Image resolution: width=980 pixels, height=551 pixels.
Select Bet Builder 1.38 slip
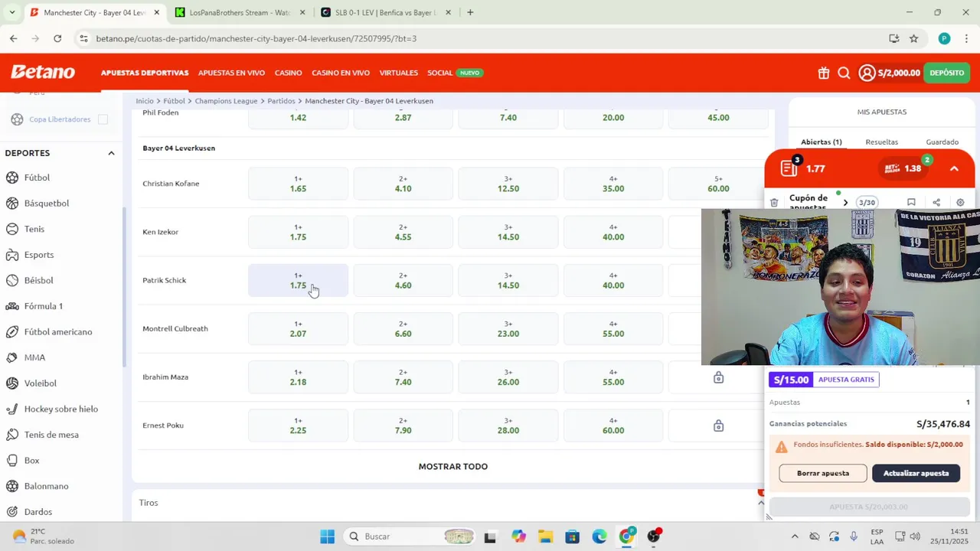(904, 168)
